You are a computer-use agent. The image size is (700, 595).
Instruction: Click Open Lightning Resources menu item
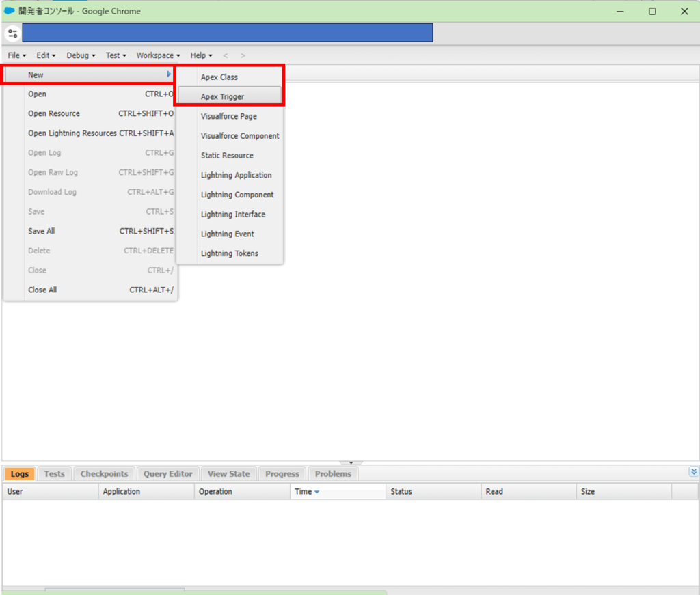click(72, 133)
